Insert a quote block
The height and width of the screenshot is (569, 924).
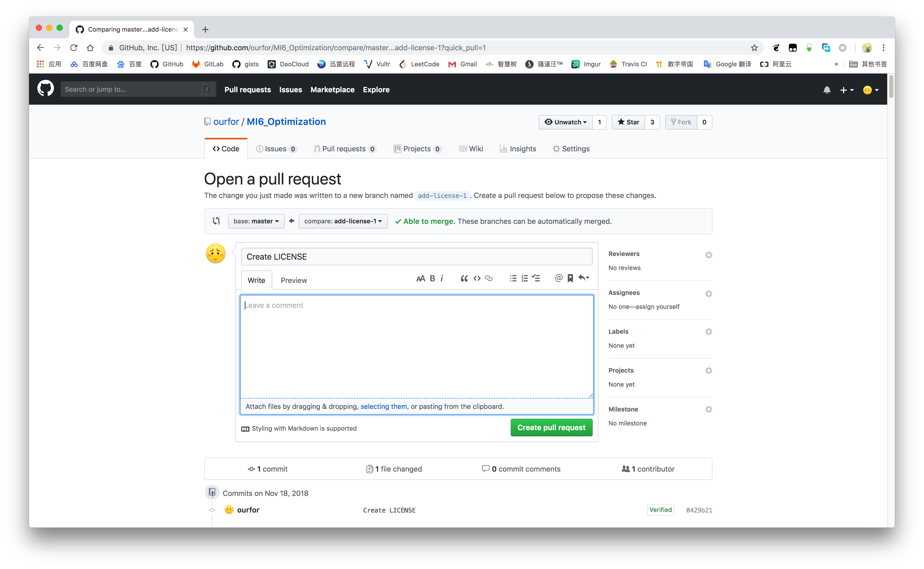click(x=464, y=279)
